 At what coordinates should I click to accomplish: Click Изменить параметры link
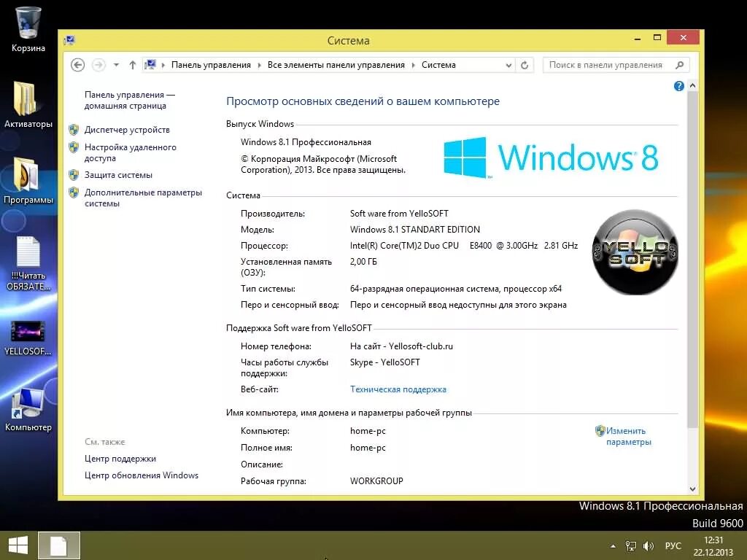tap(628, 436)
